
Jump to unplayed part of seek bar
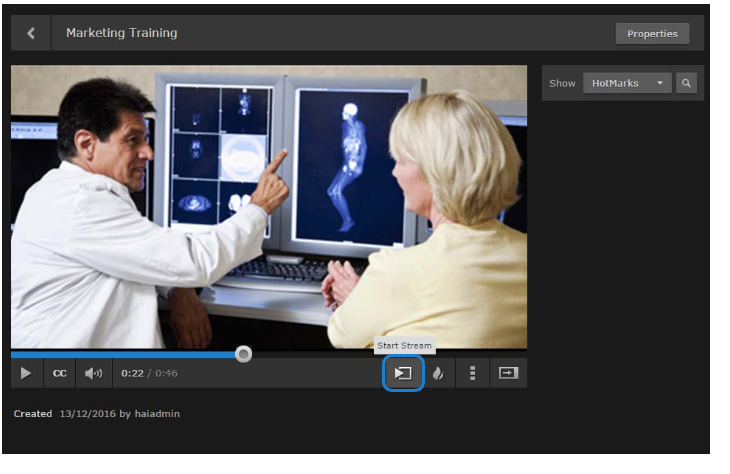pyautogui.click(x=390, y=354)
